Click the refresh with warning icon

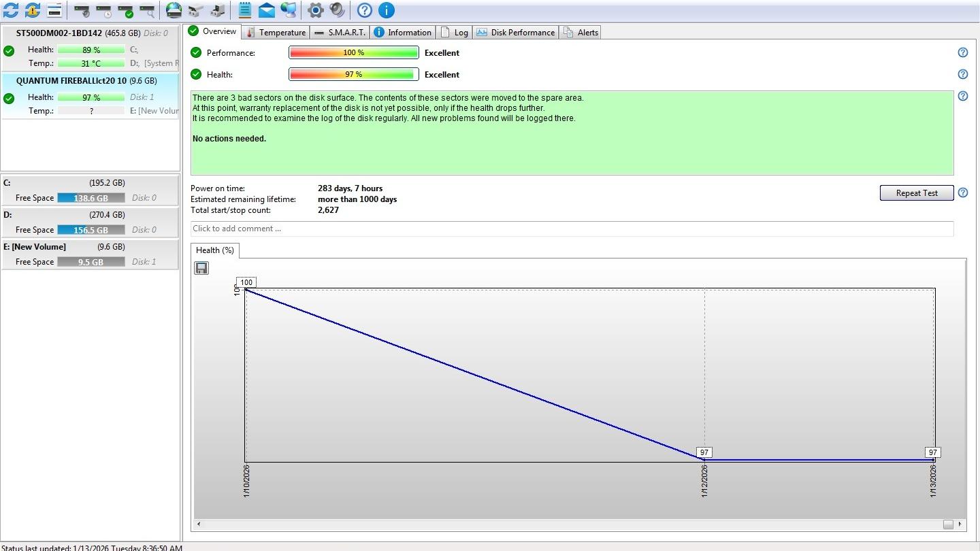pos(32,10)
